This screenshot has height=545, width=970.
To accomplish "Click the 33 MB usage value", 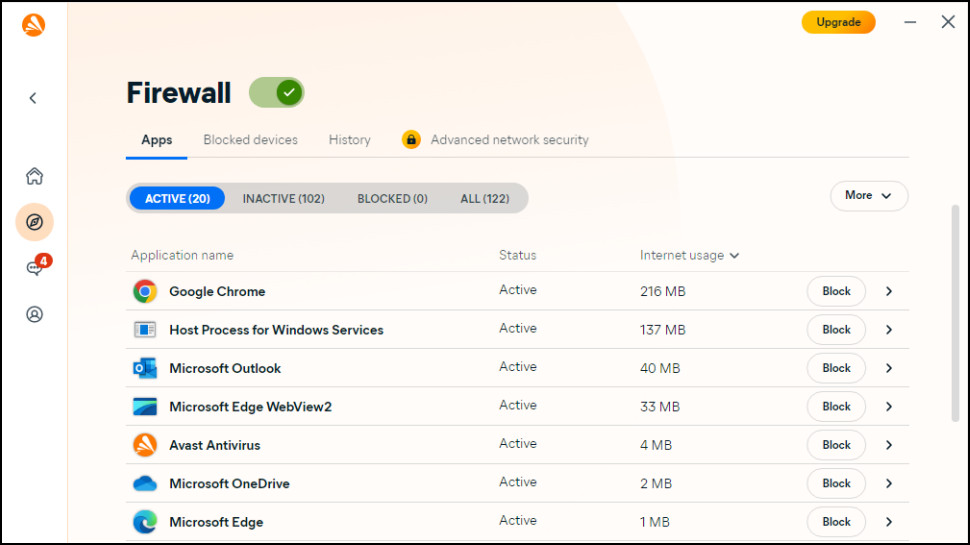I will [x=660, y=406].
